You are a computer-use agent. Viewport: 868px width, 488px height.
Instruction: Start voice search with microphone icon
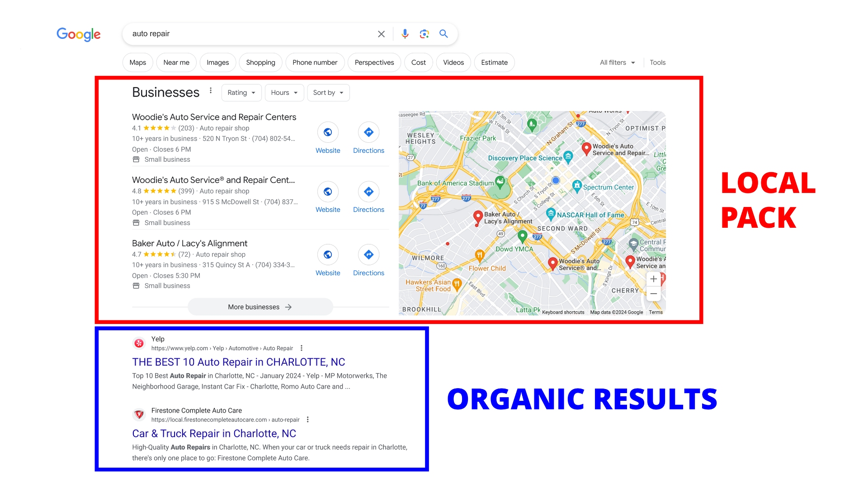(405, 34)
